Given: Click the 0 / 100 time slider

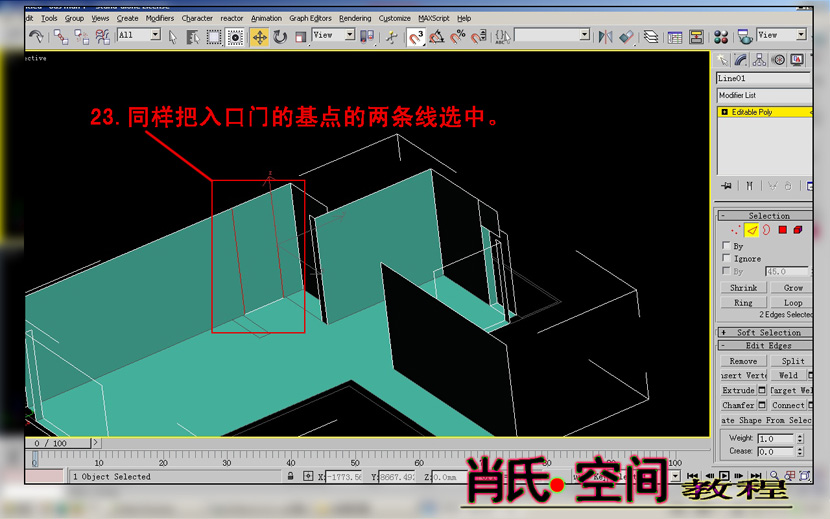Looking at the screenshot, I should click(x=57, y=443).
